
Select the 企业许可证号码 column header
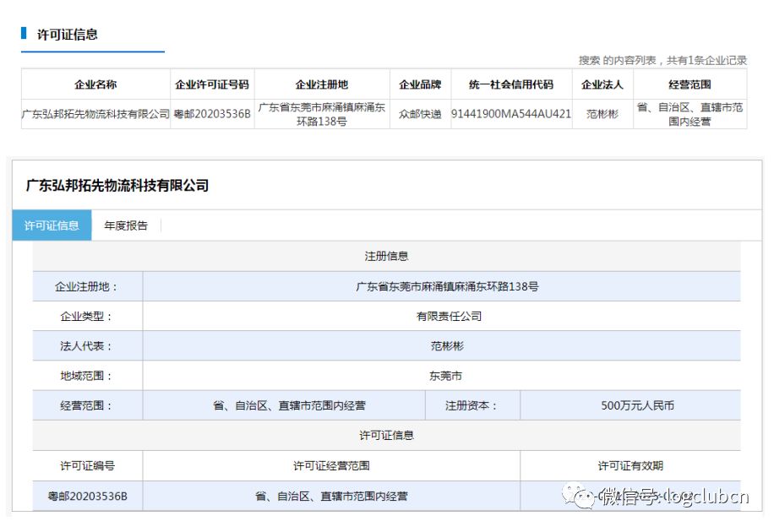[x=212, y=84]
